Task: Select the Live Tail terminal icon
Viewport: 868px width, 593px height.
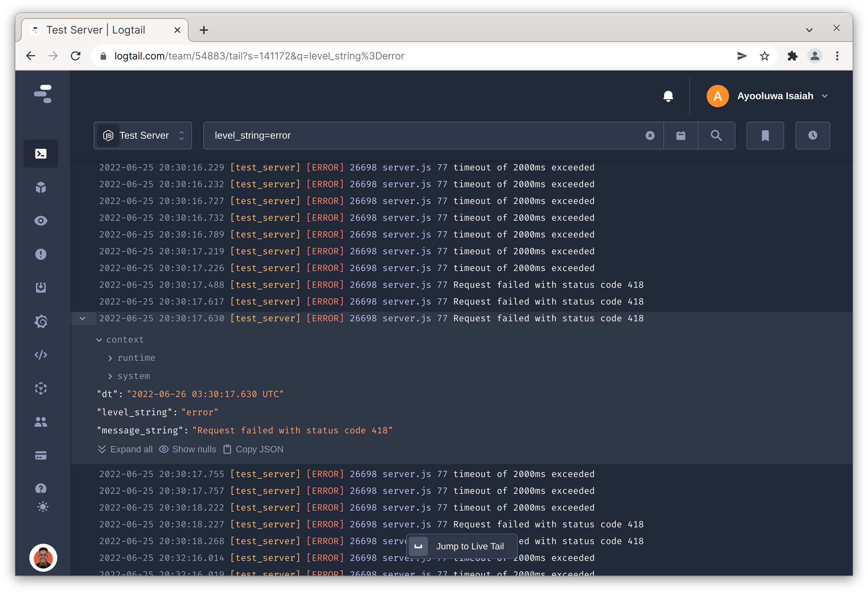Action: click(x=41, y=154)
